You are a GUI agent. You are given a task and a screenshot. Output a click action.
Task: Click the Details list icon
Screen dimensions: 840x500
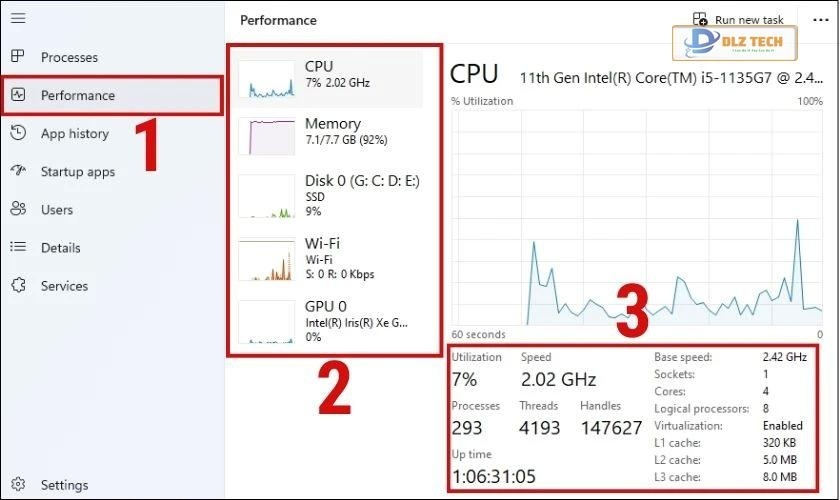click(x=18, y=247)
